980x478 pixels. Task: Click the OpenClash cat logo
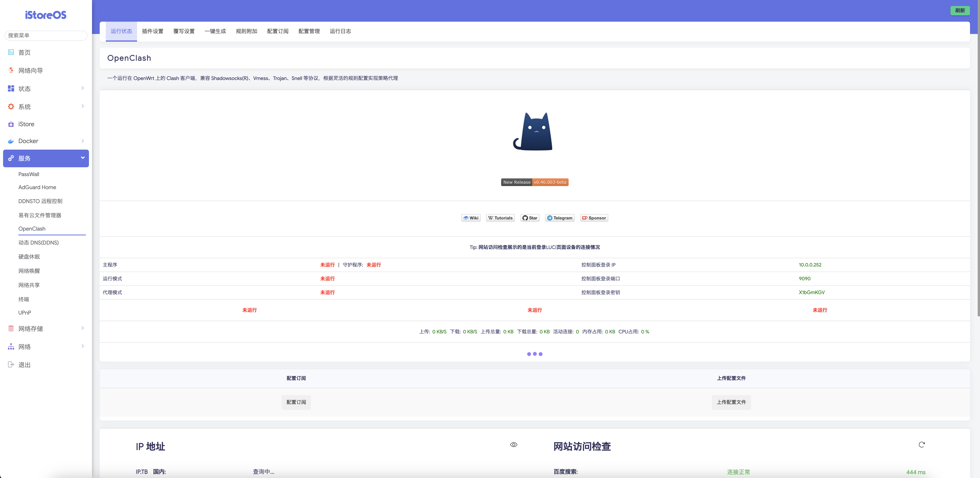pos(533,131)
